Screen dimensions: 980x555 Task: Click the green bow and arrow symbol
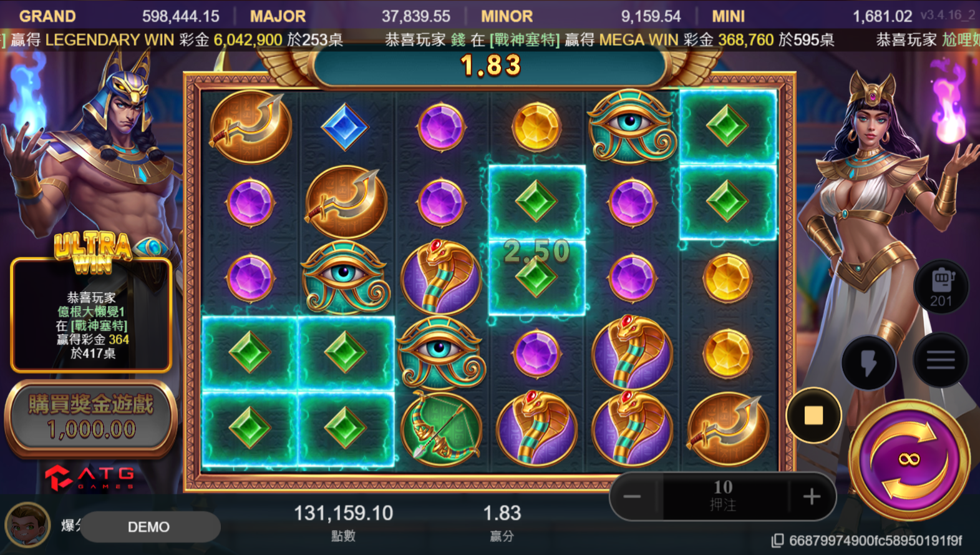[441, 429]
